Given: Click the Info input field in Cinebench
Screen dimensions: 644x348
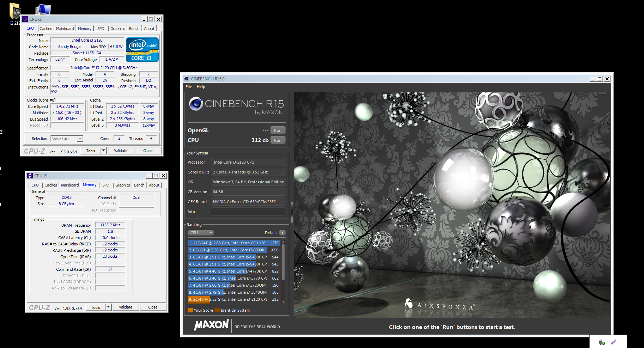Looking at the screenshot, I should [x=248, y=212].
